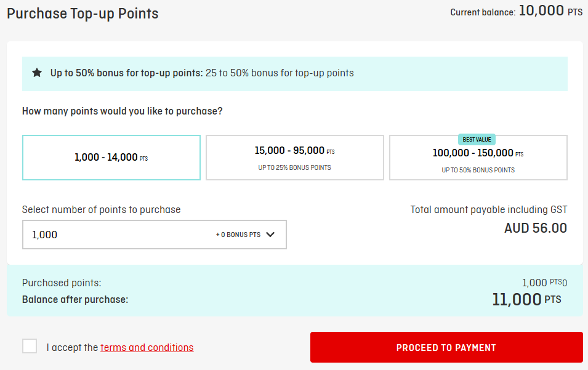Screen dimensions: 588x370
Task: Choose the 15,000 - 95,000 PTS range
Action: (x=295, y=158)
